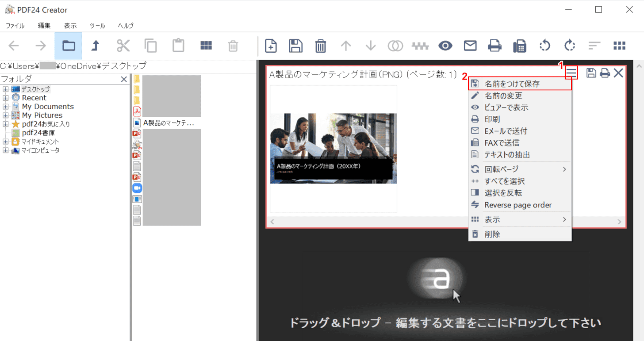644x341 pixels.
Task: Close the A製品 document panel
Action: 618,73
